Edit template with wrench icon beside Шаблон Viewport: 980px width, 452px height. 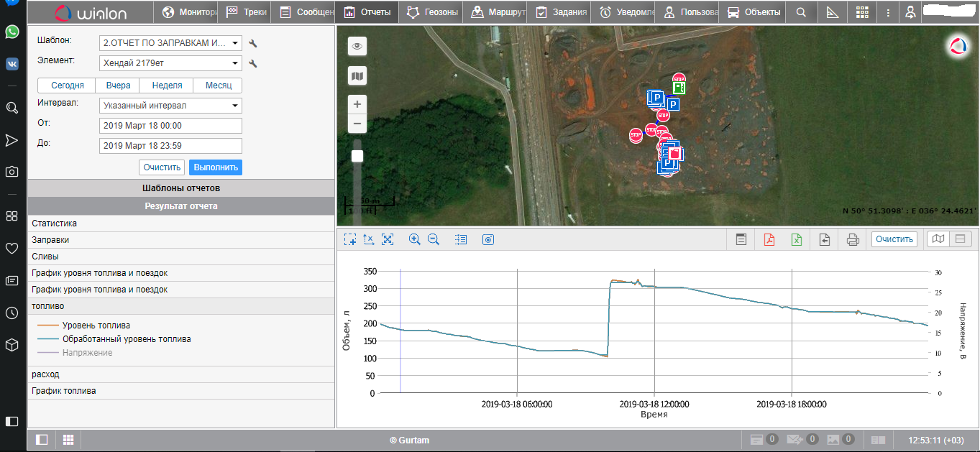(x=253, y=44)
